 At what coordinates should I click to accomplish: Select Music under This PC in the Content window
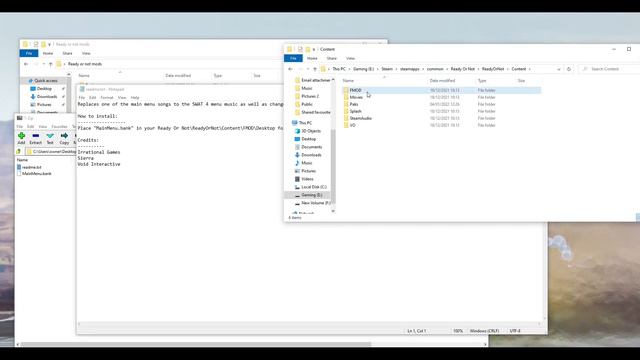click(303, 163)
